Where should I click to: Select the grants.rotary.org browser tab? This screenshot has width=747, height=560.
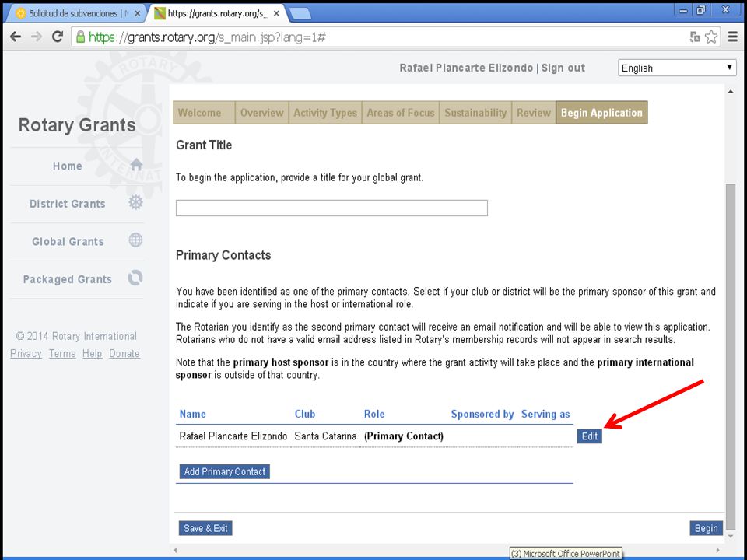pyautogui.click(x=217, y=13)
